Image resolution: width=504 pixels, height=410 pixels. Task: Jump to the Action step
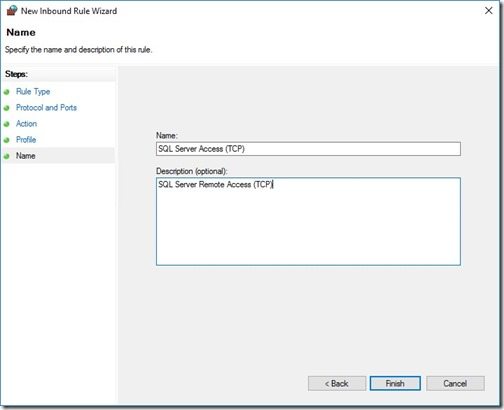[x=26, y=124]
